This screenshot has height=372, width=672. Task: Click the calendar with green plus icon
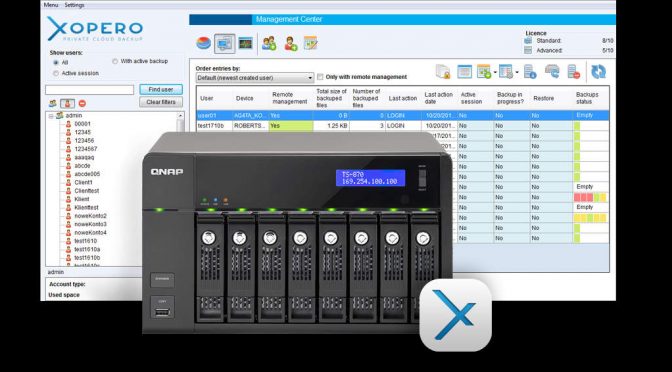484,71
